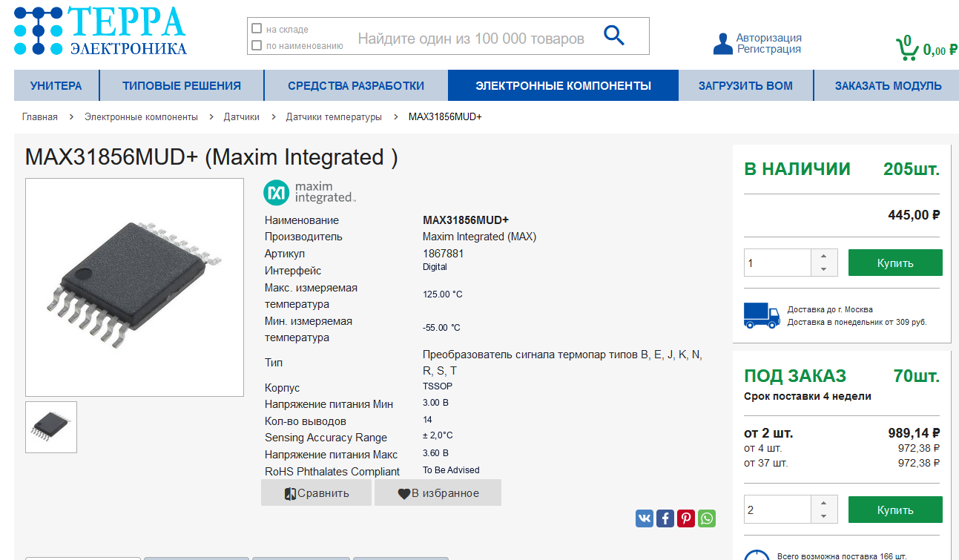Increase in-stock quantity with up arrow
This screenshot has width=959, height=560.
coord(824,256)
